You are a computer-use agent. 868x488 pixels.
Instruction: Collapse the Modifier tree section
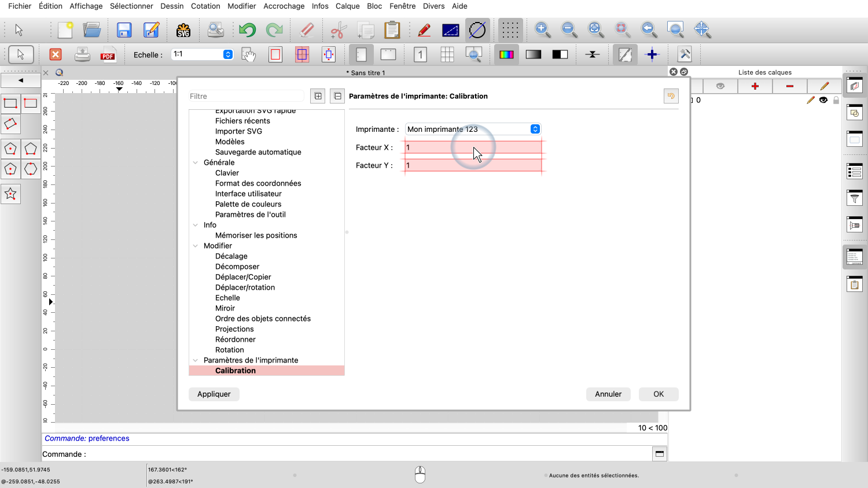click(x=196, y=246)
